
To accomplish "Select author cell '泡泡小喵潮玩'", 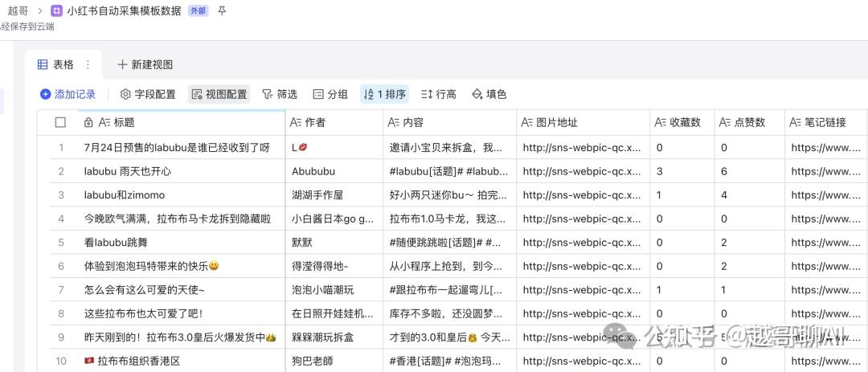I will (x=334, y=290).
